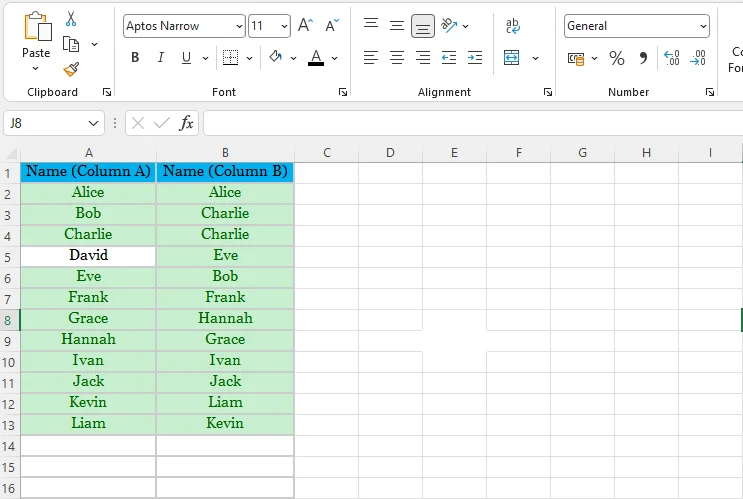Align text left
The width and height of the screenshot is (743, 499).
tap(371, 58)
